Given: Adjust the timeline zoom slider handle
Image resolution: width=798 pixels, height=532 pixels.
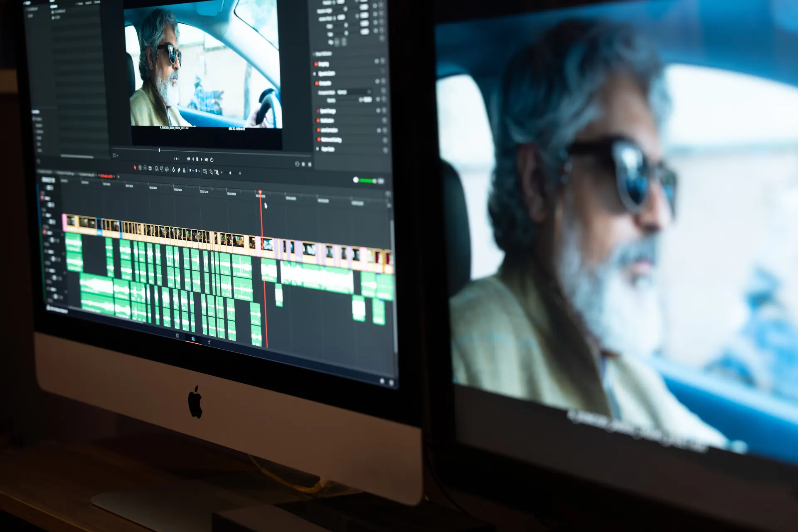Looking at the screenshot, I should pos(230,172).
